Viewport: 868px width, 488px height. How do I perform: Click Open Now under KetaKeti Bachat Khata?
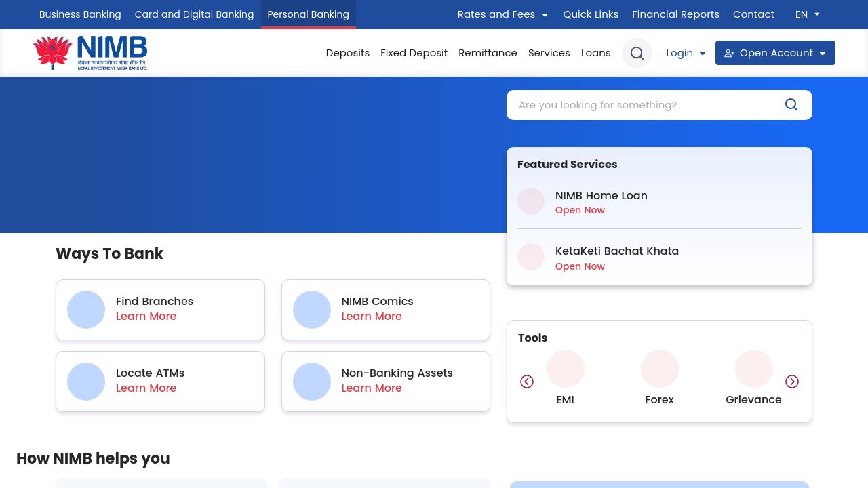(x=580, y=266)
